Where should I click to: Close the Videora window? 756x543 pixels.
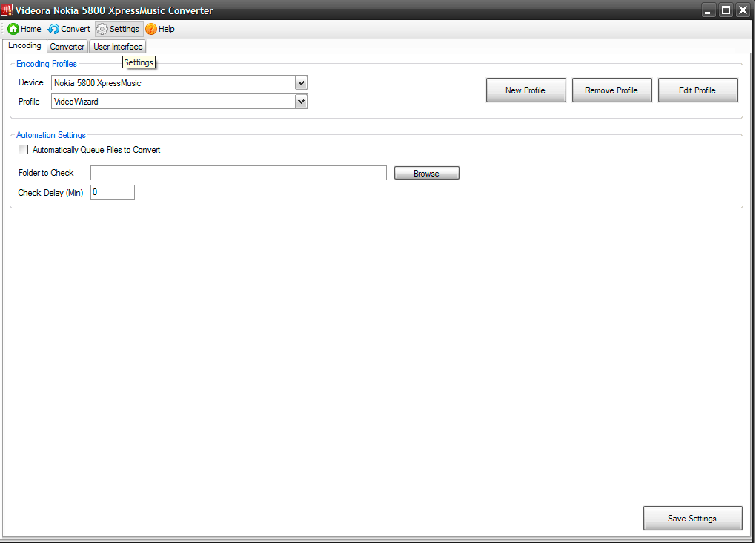click(743, 10)
